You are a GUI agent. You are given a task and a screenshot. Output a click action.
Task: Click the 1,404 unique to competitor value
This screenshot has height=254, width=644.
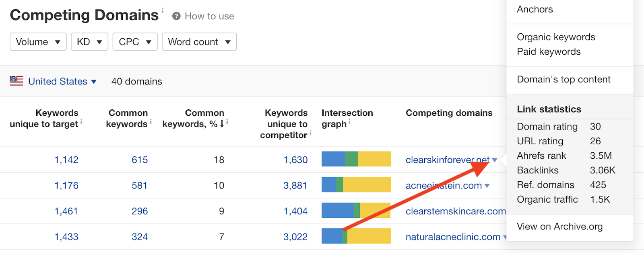(295, 211)
